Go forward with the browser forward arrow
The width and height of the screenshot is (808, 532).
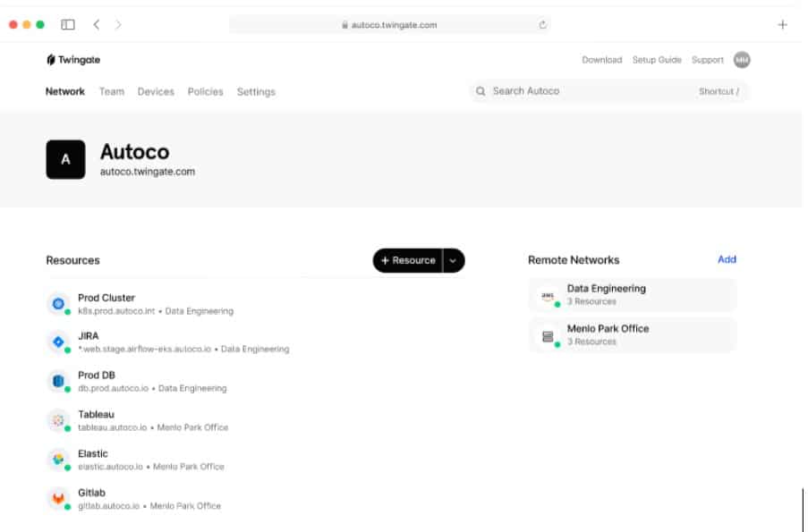[118, 25]
